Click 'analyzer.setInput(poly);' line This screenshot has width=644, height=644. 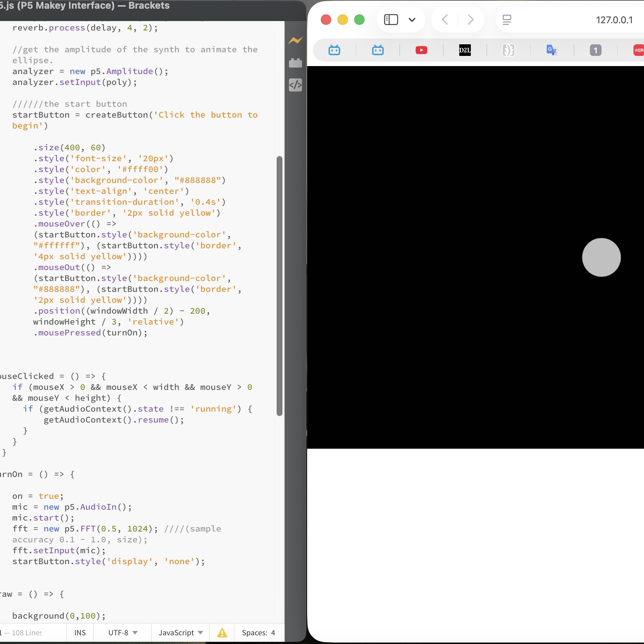[75, 82]
